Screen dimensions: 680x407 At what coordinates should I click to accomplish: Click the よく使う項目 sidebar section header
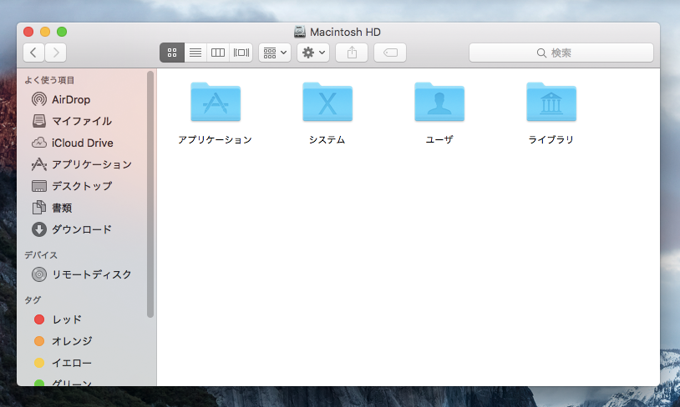tap(49, 80)
